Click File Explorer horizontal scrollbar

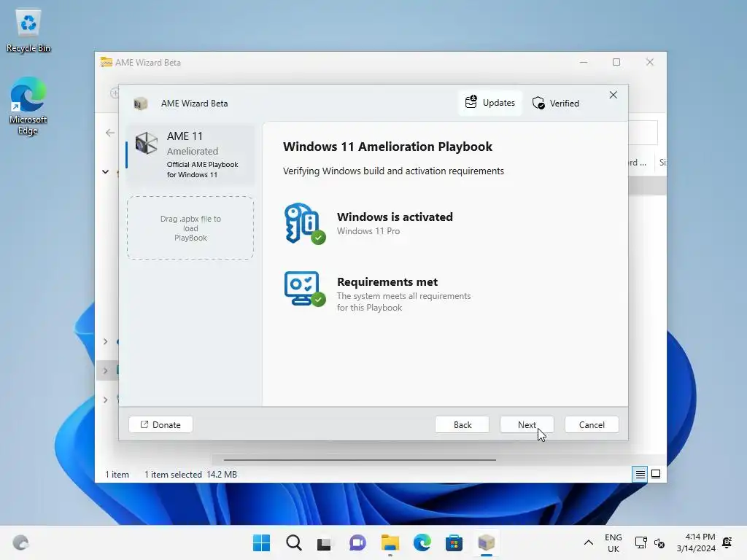point(360,460)
